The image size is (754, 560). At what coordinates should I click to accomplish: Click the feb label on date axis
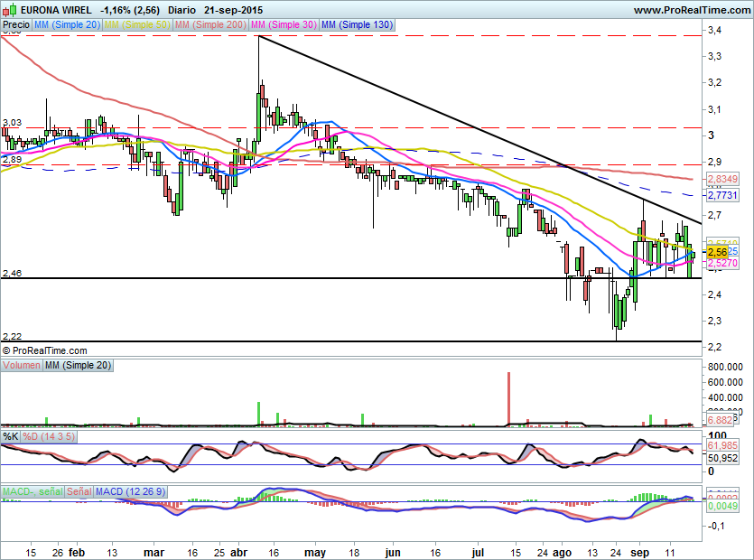[77, 553]
